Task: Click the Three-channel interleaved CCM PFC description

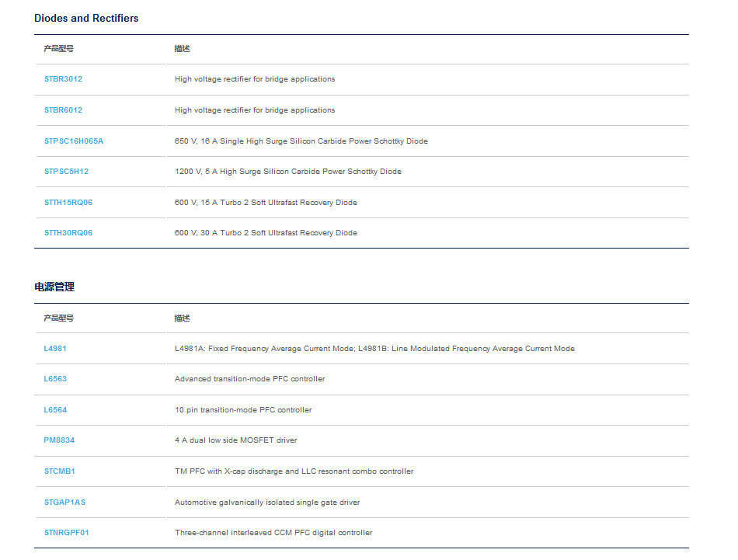Action: 273,533
